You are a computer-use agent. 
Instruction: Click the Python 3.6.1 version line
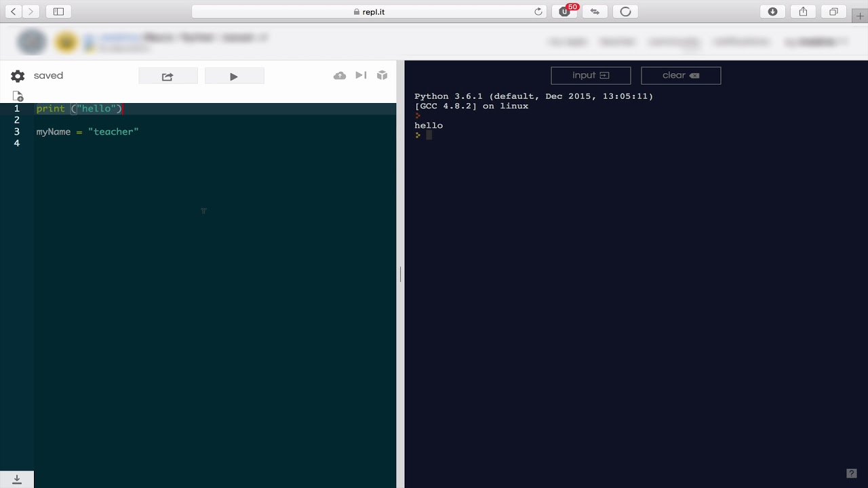534,96
